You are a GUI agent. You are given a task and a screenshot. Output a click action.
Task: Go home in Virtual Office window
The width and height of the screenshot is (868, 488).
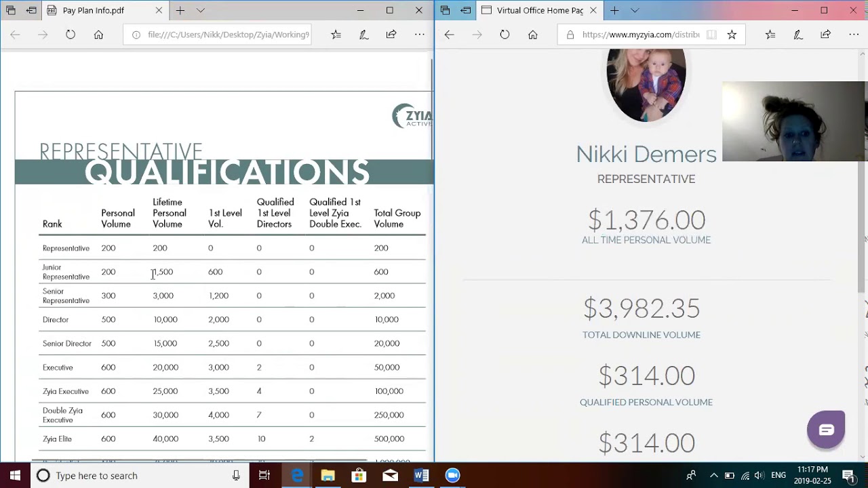click(532, 35)
